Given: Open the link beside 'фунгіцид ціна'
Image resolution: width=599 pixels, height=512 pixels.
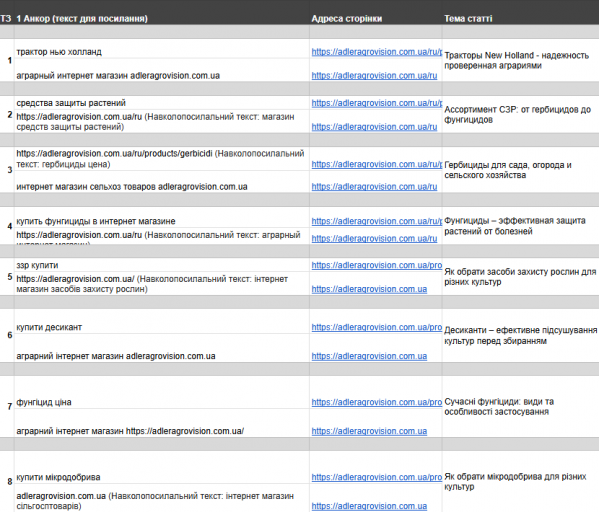Looking at the screenshot, I should click(x=377, y=402).
